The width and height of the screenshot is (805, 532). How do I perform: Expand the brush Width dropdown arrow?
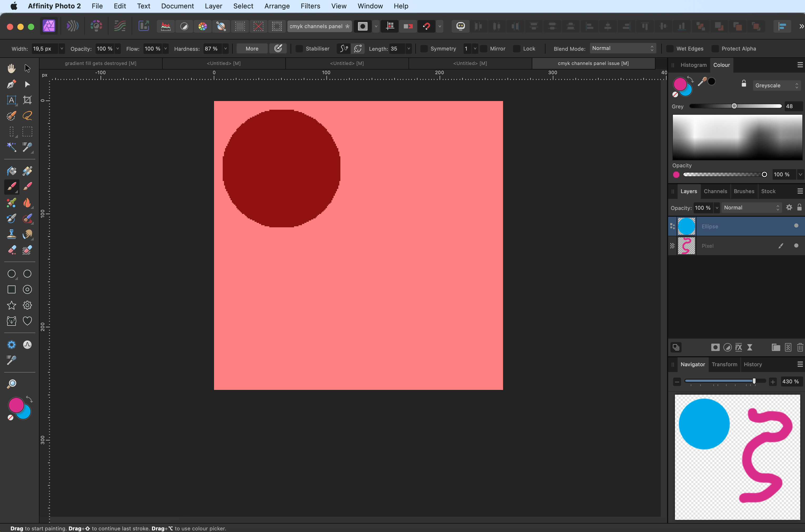(61, 48)
